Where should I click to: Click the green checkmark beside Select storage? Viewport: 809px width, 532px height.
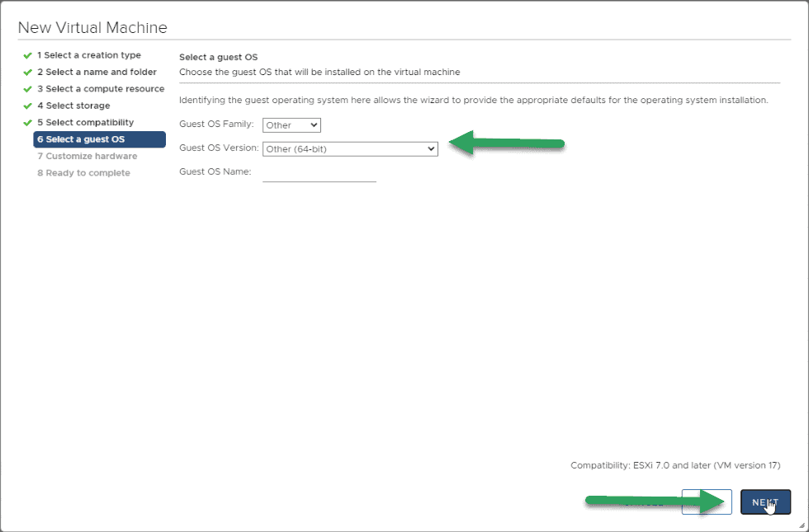[x=28, y=106]
